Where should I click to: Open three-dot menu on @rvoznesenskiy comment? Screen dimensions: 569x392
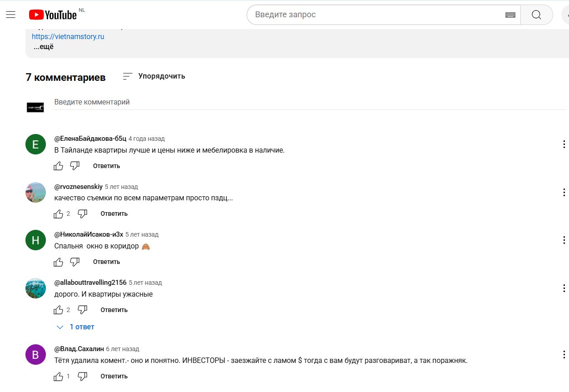[x=564, y=193]
